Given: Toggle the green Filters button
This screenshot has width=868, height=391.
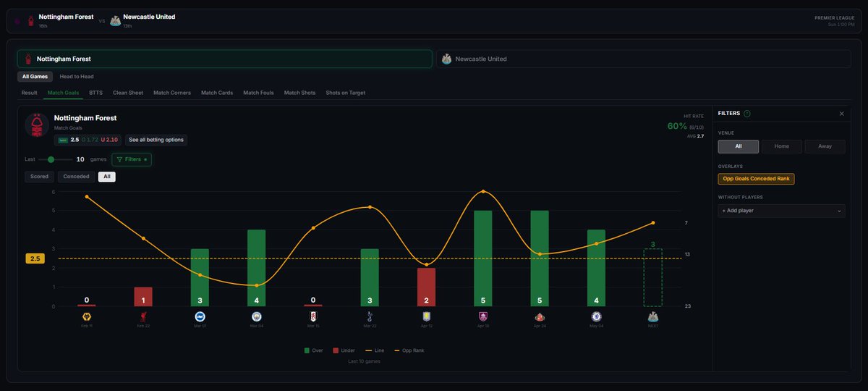Looking at the screenshot, I should click(x=132, y=159).
